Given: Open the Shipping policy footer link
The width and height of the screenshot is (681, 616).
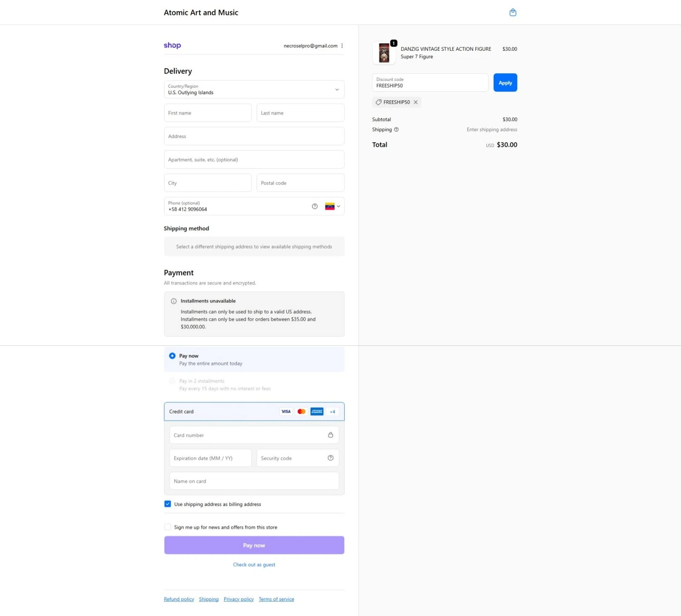Looking at the screenshot, I should [209, 599].
